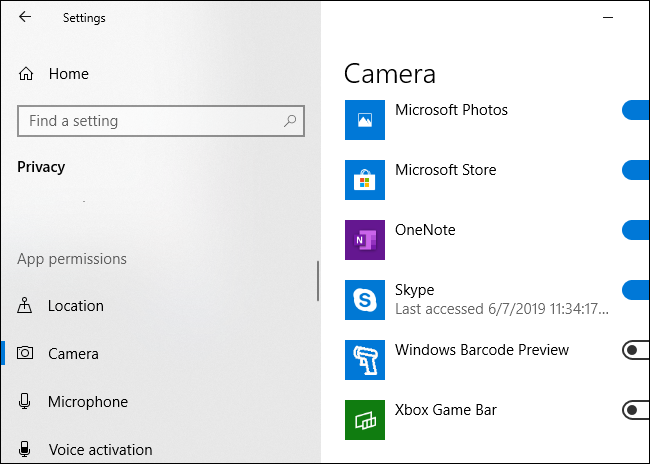Select Microphone in the sidebar
The height and width of the screenshot is (464, 650).
coord(87,402)
